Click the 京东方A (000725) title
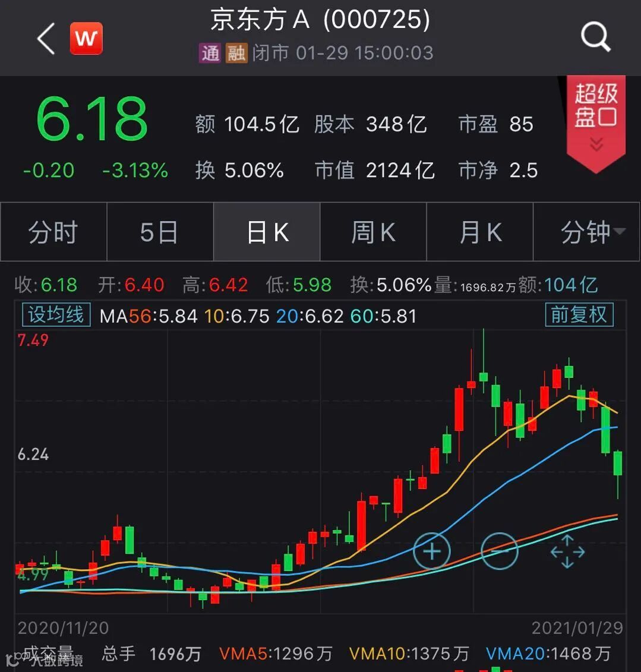Viewport: 641px width, 672px height. point(320,20)
